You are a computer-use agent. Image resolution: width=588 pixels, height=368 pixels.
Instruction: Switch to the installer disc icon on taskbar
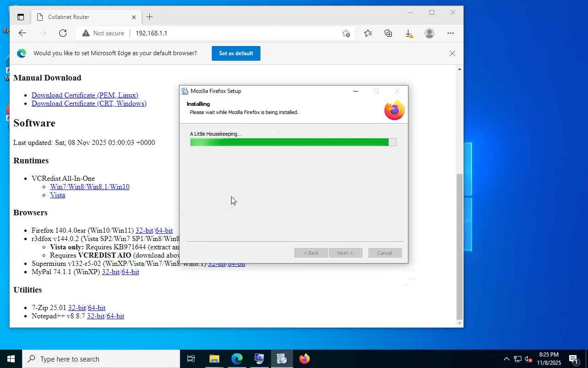282,359
